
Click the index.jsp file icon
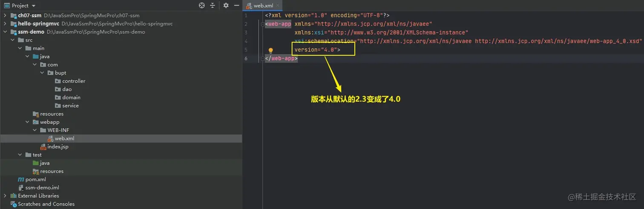point(43,146)
